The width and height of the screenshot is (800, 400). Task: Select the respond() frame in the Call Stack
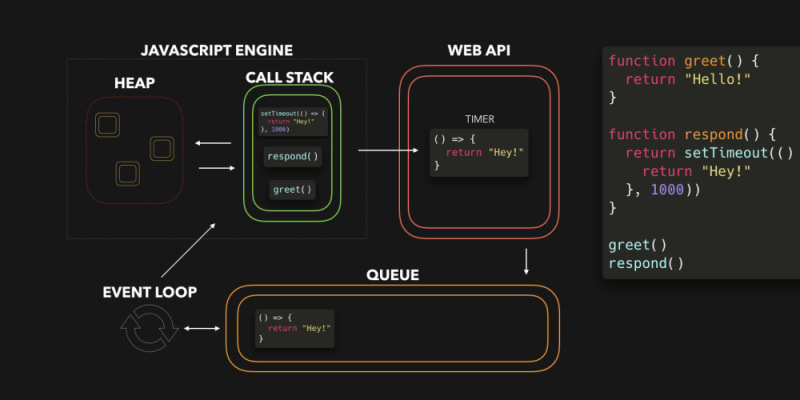[x=292, y=156]
